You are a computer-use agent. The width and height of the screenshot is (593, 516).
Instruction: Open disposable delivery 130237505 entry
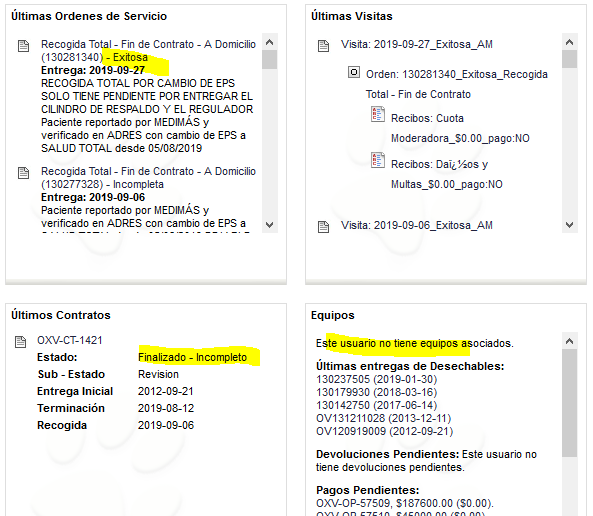pos(376,379)
